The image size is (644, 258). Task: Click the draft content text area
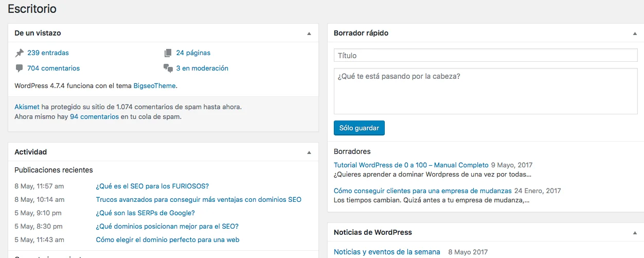coord(485,91)
